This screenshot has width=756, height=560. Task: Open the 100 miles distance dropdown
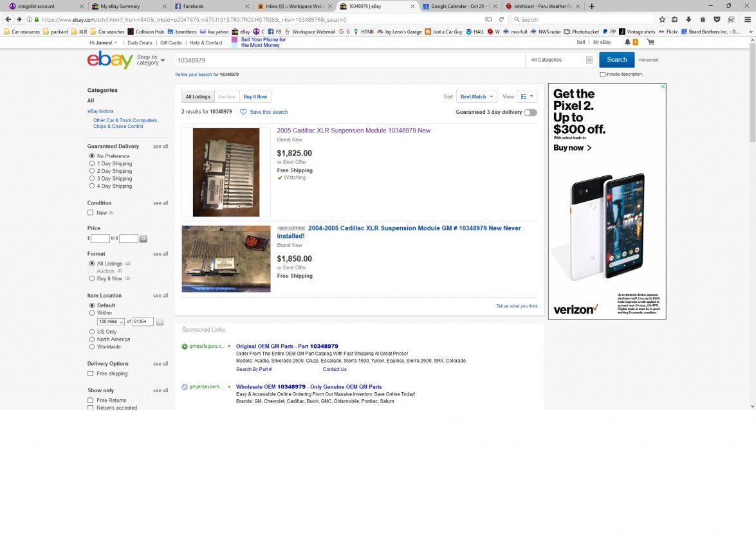pyautogui.click(x=111, y=321)
